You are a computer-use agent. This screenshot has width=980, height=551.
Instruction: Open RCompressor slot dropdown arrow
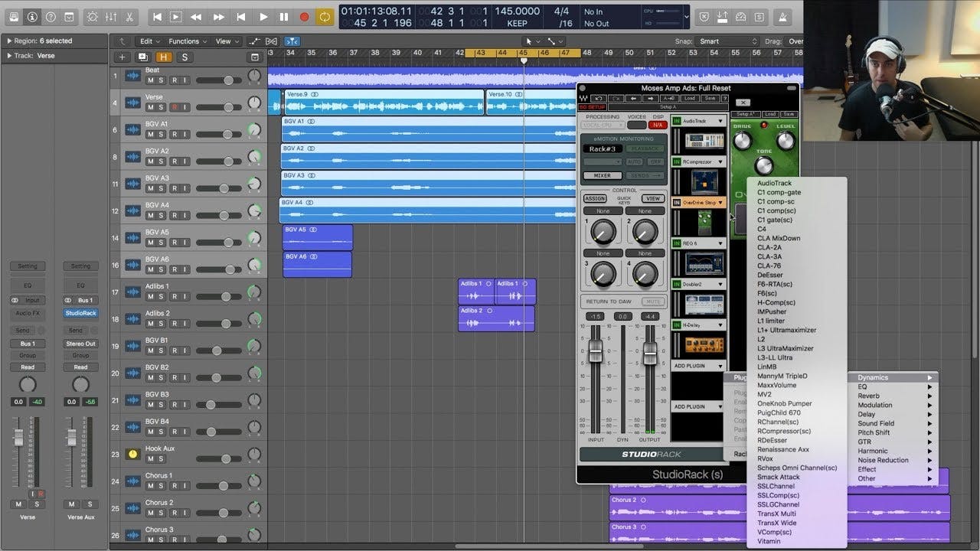pyautogui.click(x=720, y=162)
